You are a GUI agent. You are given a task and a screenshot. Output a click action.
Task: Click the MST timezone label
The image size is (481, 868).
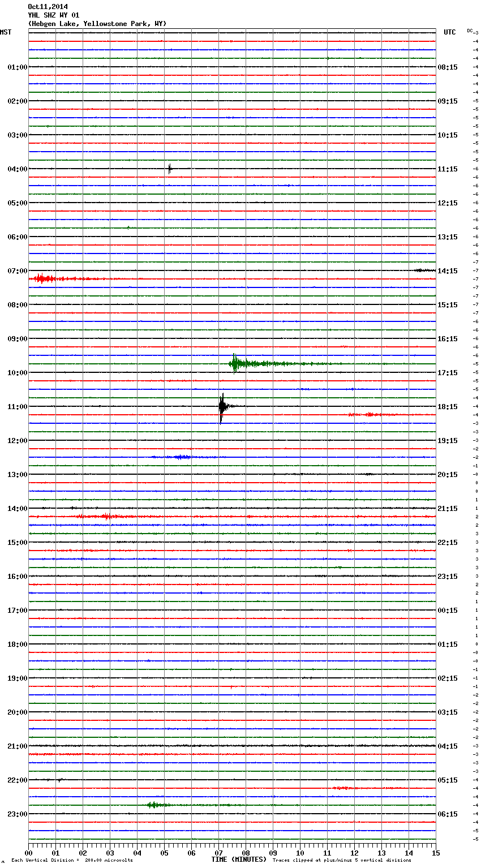6,32
